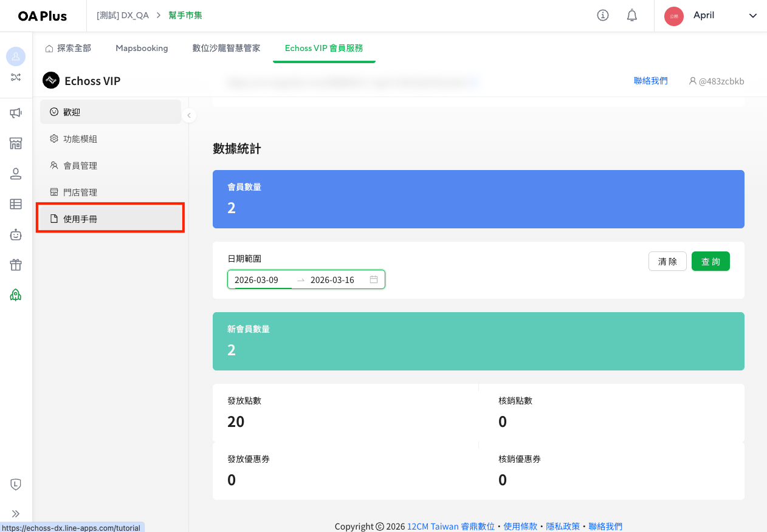Expand the left sidebar with double chevron

coord(16,514)
